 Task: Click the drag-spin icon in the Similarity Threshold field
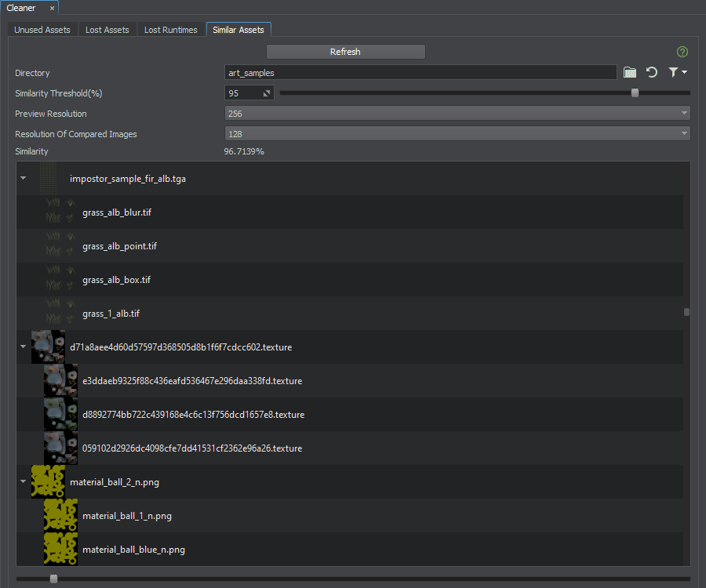(x=266, y=93)
